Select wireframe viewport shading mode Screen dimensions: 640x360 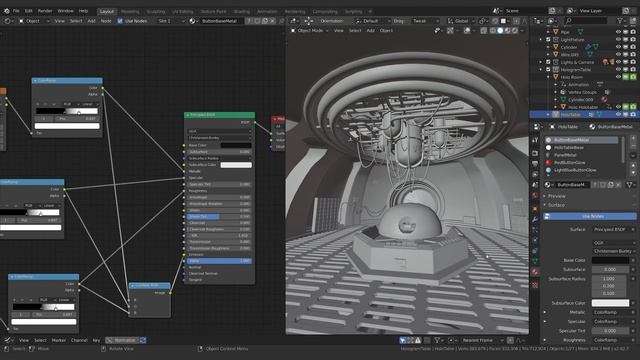point(493,31)
